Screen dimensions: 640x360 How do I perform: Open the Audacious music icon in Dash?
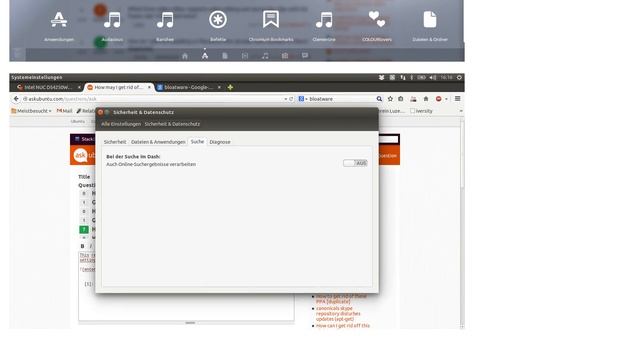[x=112, y=20]
